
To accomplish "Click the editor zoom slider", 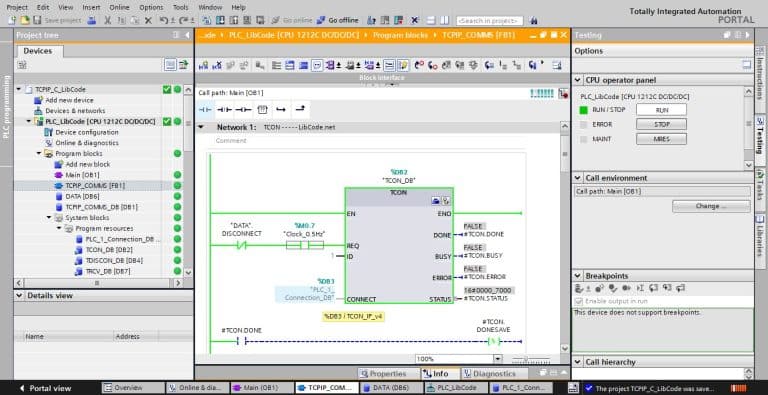I will (531, 360).
